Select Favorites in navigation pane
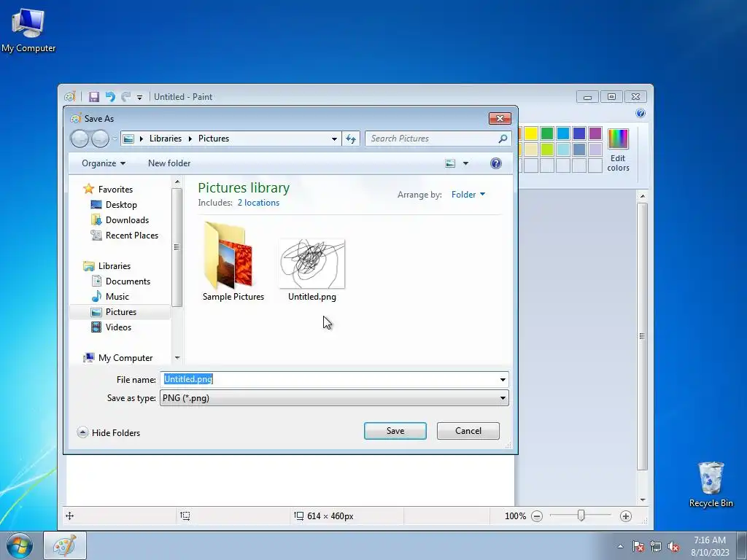Screen dimensions: 747x560 click(x=115, y=189)
